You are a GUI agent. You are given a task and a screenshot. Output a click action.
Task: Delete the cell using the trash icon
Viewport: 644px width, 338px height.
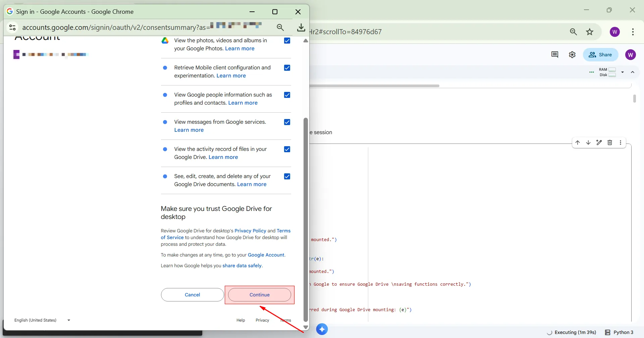point(610,143)
